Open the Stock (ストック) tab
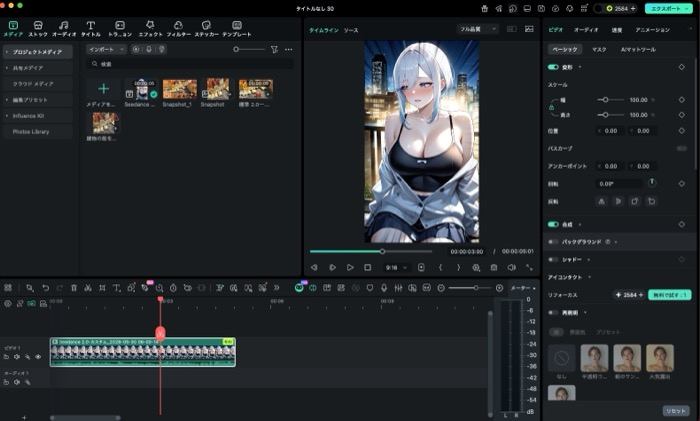The width and height of the screenshot is (700, 421). coord(38,29)
